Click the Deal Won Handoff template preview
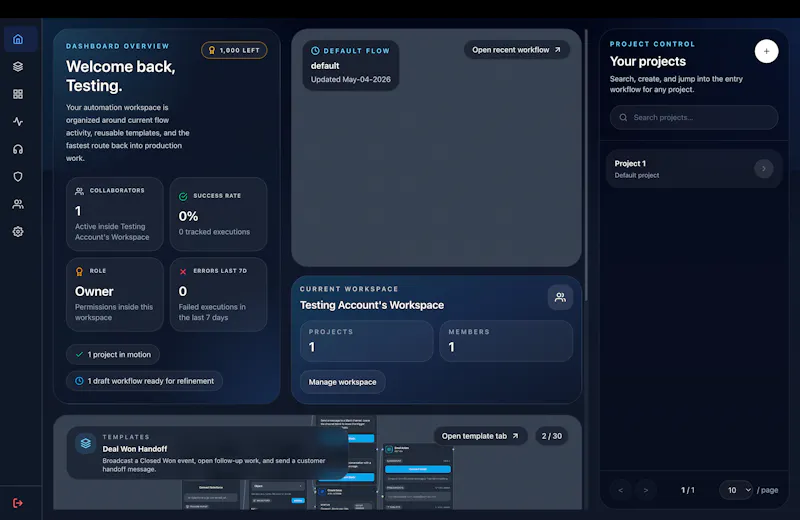This screenshot has height=520, width=800. tap(318, 462)
